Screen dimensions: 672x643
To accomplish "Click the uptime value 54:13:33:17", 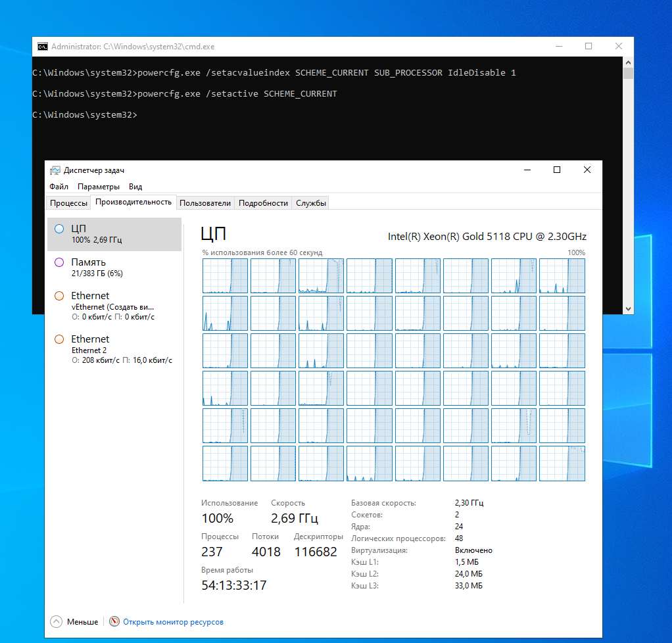I will [234, 585].
